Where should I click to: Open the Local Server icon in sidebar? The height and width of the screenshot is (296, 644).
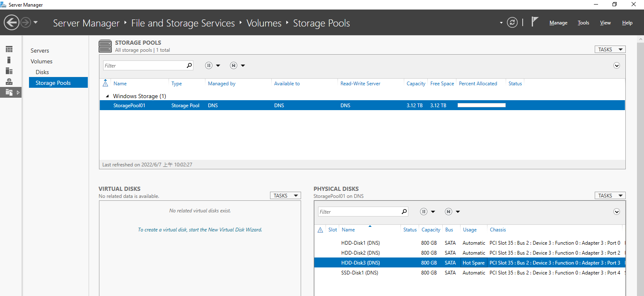coord(9,60)
